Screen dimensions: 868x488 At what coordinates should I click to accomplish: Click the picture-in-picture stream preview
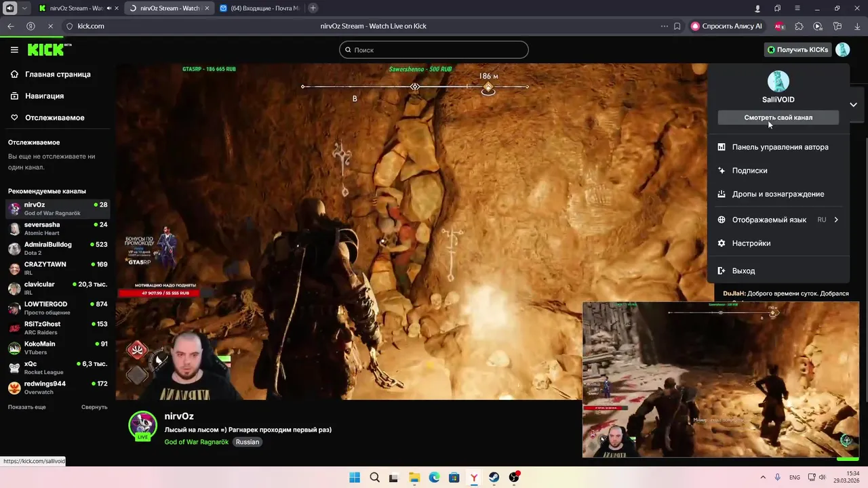point(721,380)
